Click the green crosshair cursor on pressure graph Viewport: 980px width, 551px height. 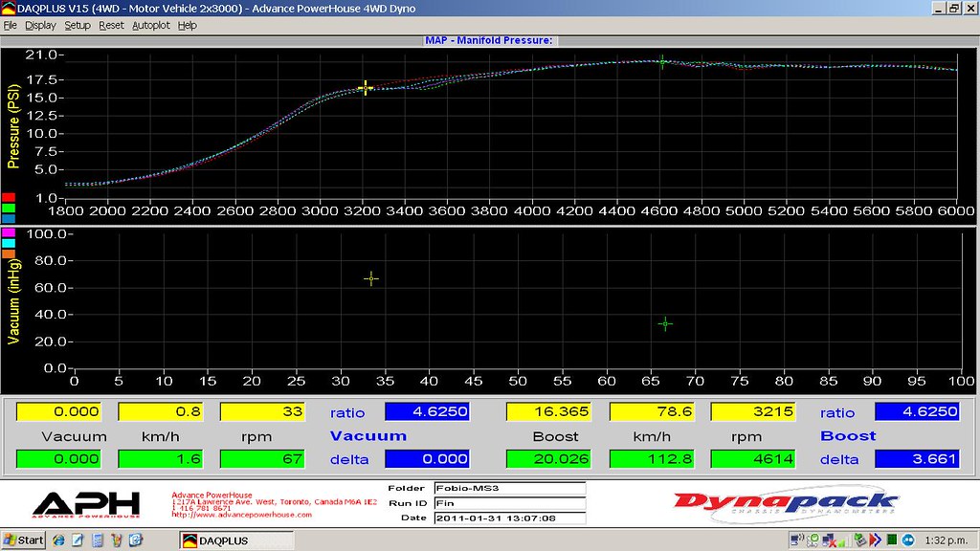pyautogui.click(x=662, y=62)
